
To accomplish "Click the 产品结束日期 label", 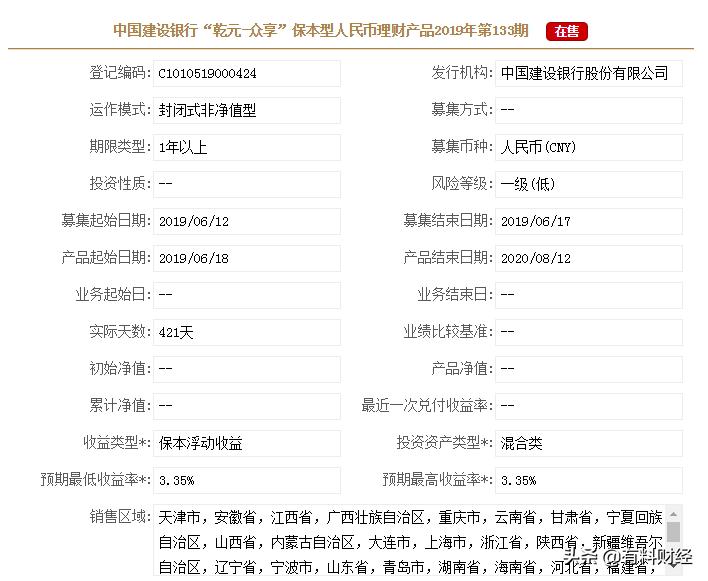I will (448, 258).
